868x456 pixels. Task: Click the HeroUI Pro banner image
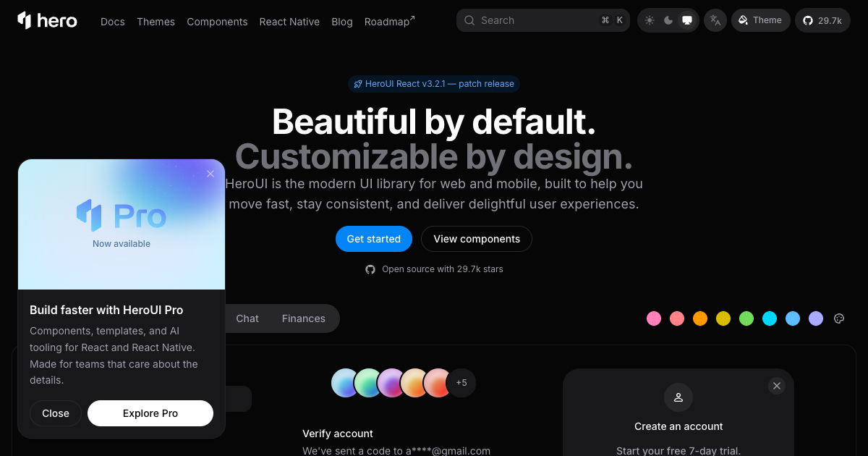tap(122, 224)
